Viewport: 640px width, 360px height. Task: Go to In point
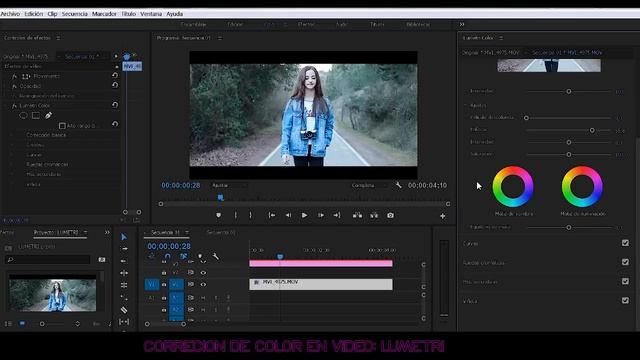(271, 215)
